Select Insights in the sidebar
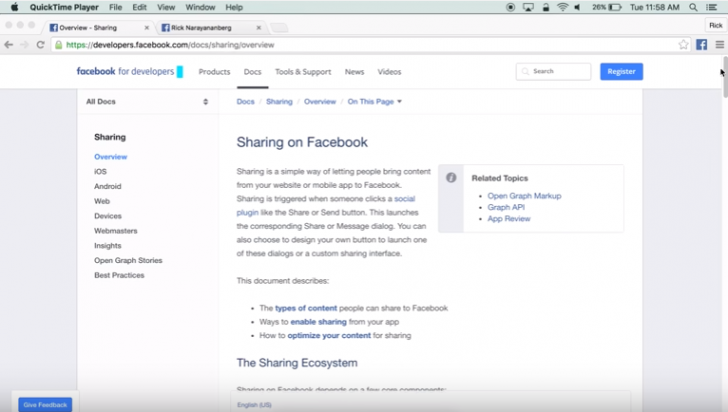728x412 pixels. [108, 246]
